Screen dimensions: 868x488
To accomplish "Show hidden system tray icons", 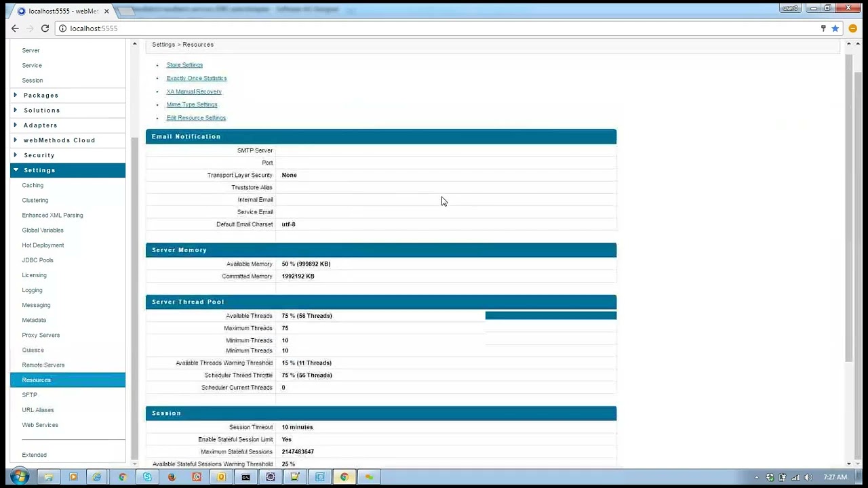I will click(x=757, y=477).
